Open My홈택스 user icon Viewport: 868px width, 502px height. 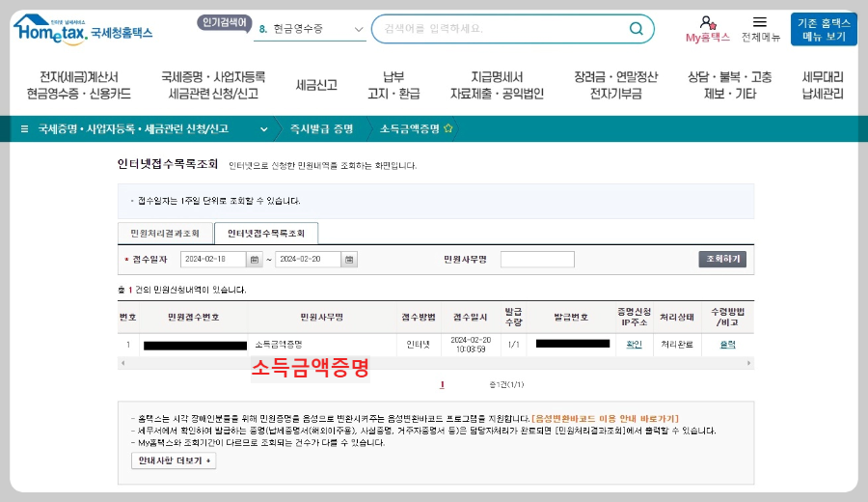(x=708, y=23)
